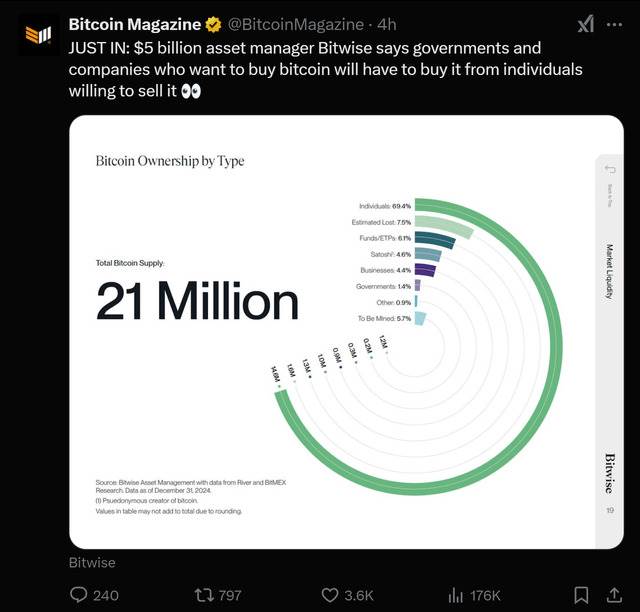
Task: Bookmark this tweet
Action: coord(582,595)
